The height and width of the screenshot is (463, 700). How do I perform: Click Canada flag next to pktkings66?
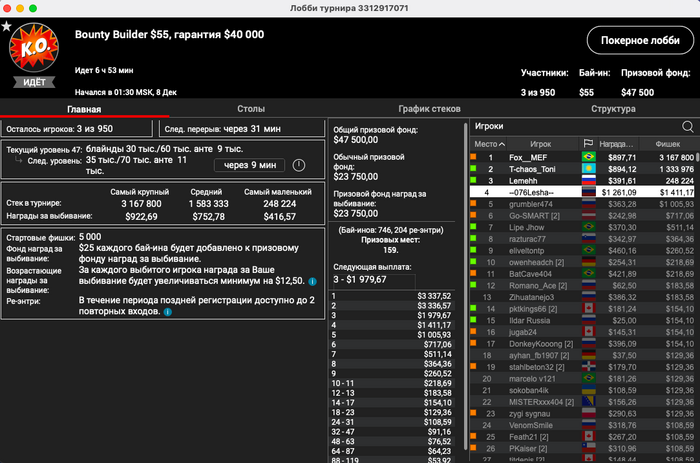[x=588, y=309]
